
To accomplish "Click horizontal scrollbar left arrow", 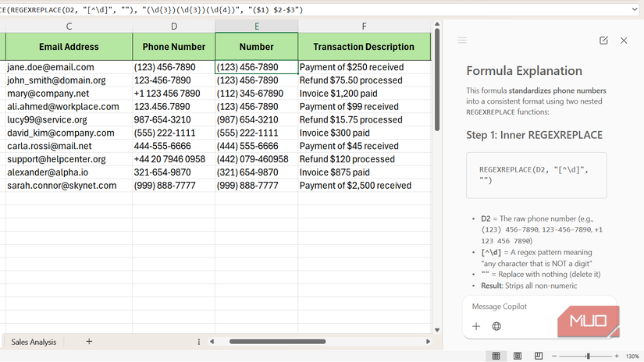I will point(212,342).
